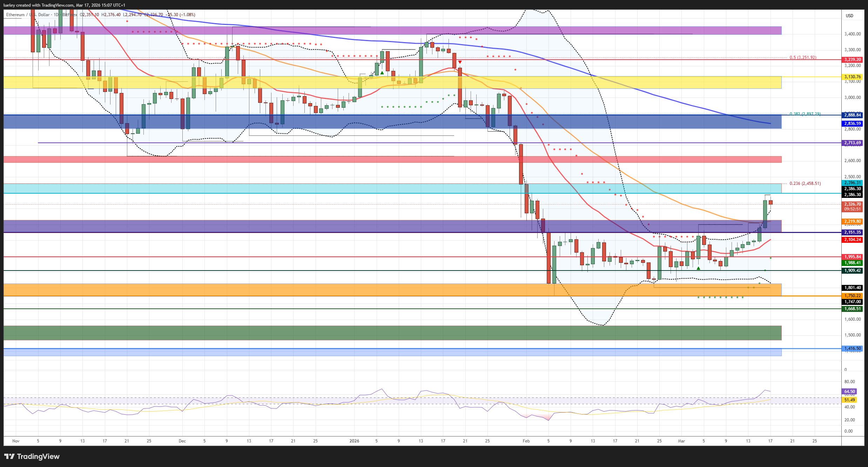
Task: Click the green up-triangle marker in early March
Action: pyautogui.click(x=698, y=268)
